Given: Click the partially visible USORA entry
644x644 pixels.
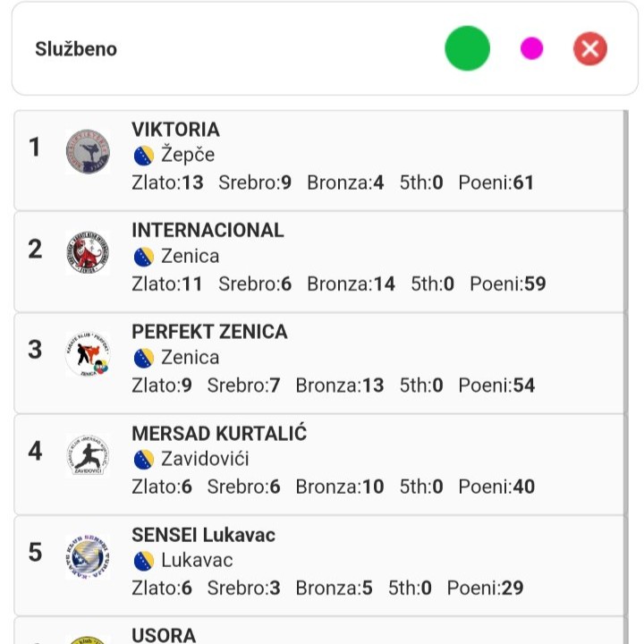Looking at the screenshot, I should point(163,634).
